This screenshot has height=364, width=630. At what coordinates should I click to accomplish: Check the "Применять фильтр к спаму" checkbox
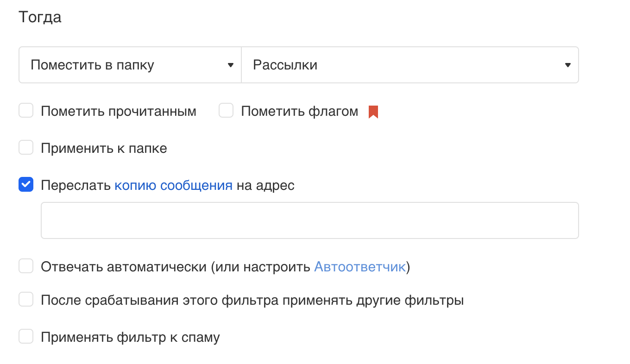tap(26, 337)
